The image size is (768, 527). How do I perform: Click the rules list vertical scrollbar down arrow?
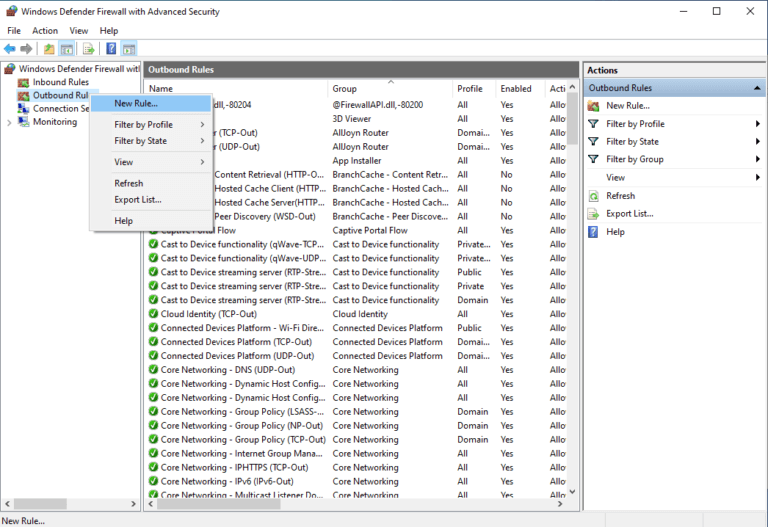point(573,491)
